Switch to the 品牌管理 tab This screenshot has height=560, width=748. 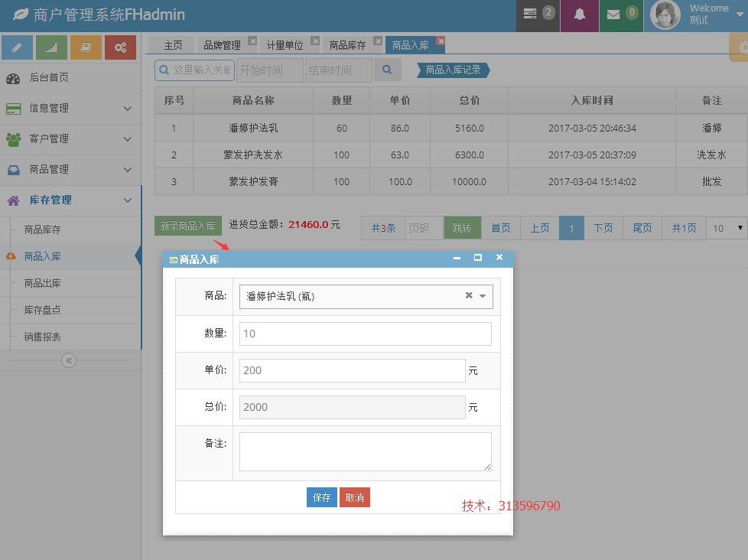[x=222, y=45]
